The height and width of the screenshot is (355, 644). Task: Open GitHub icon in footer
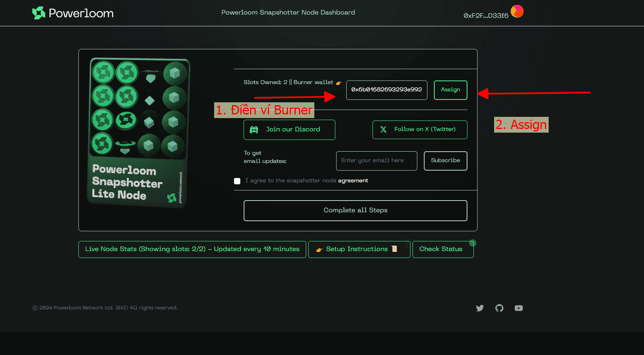click(x=499, y=308)
